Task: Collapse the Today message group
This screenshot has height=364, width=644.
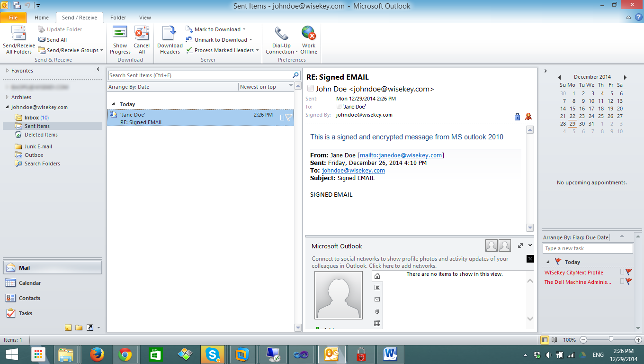Action: (x=113, y=104)
